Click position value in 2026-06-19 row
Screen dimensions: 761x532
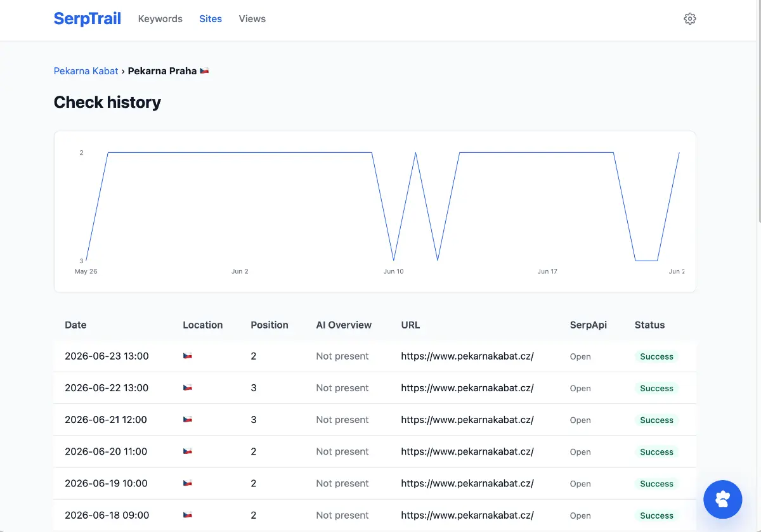(x=254, y=483)
